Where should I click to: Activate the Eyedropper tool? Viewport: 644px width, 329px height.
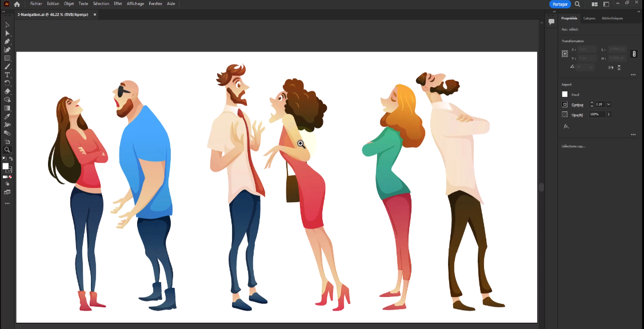[x=7, y=117]
